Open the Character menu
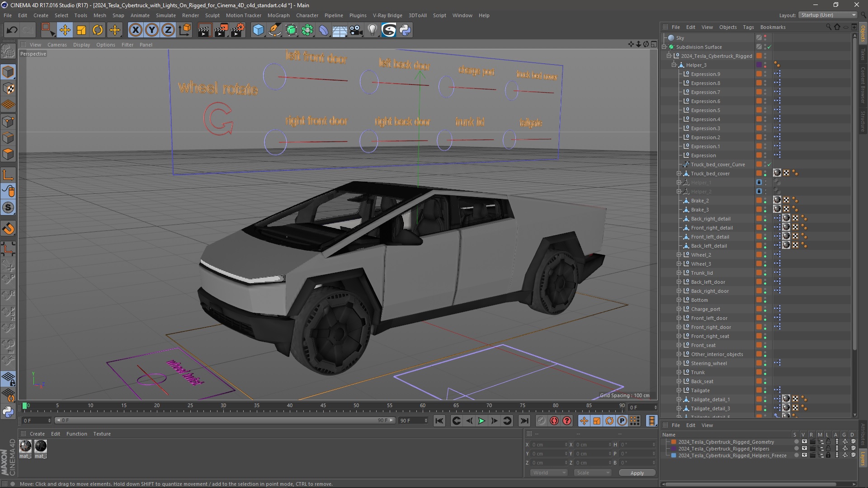The height and width of the screenshot is (488, 868). coord(307,15)
